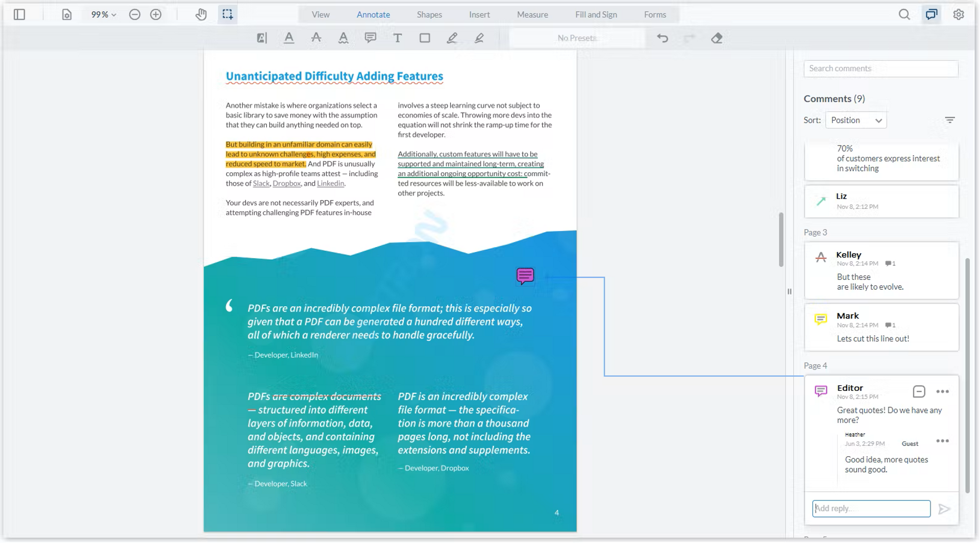Image resolution: width=980 pixels, height=543 pixels.
Task: Open the settings gear menu
Action: click(959, 14)
